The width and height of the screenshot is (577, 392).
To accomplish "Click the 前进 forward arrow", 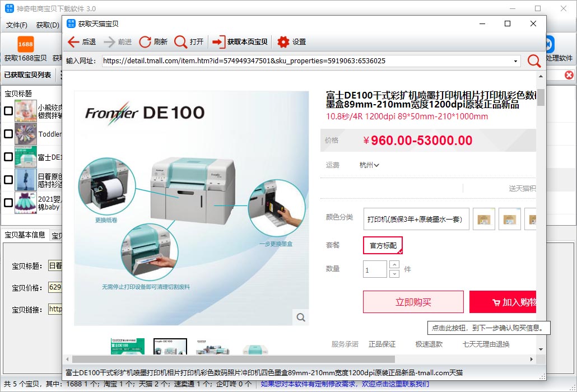I will (x=109, y=42).
